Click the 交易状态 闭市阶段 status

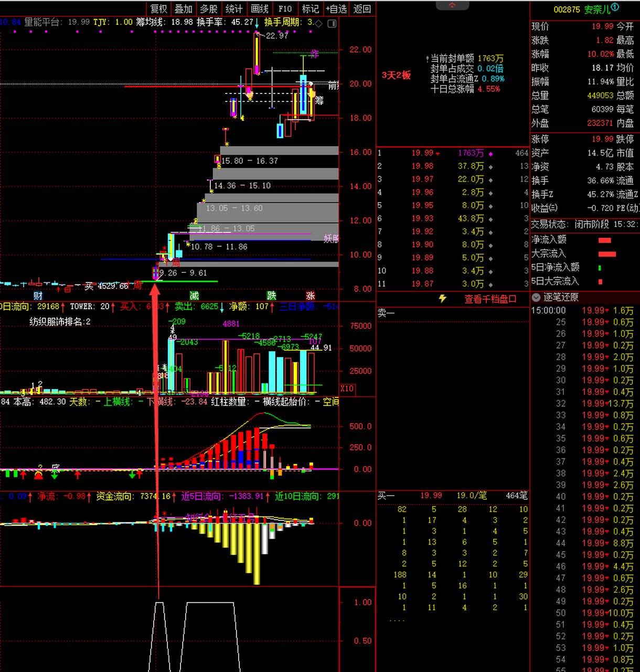(570, 224)
